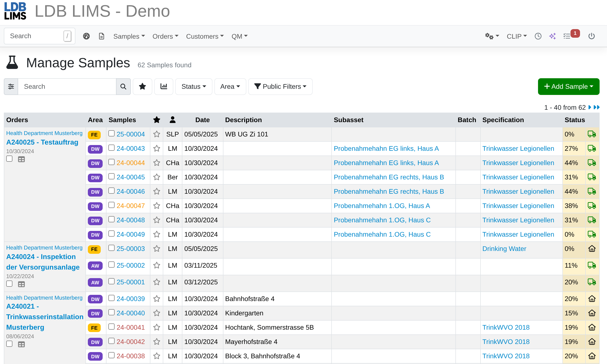Open table view for order A240021
Screen dimensions: 607x364
click(x=21, y=344)
